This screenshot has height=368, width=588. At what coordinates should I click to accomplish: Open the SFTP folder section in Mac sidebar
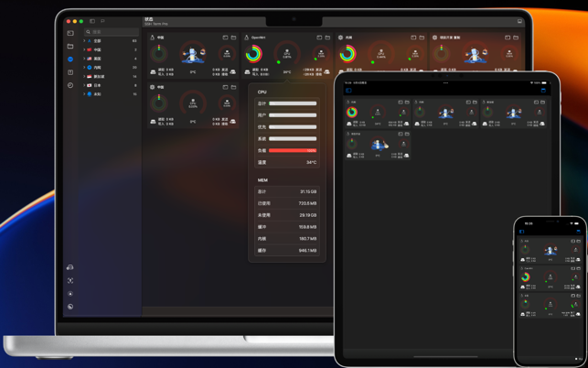[70, 46]
